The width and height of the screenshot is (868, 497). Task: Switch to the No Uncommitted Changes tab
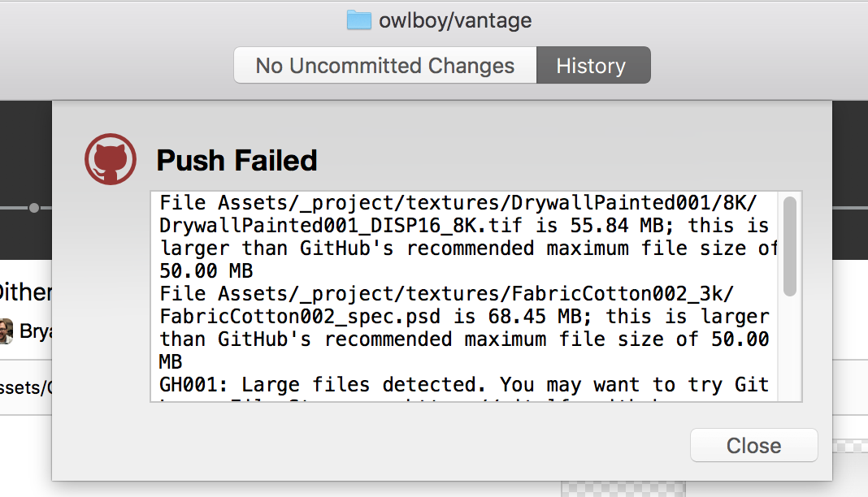(384, 65)
